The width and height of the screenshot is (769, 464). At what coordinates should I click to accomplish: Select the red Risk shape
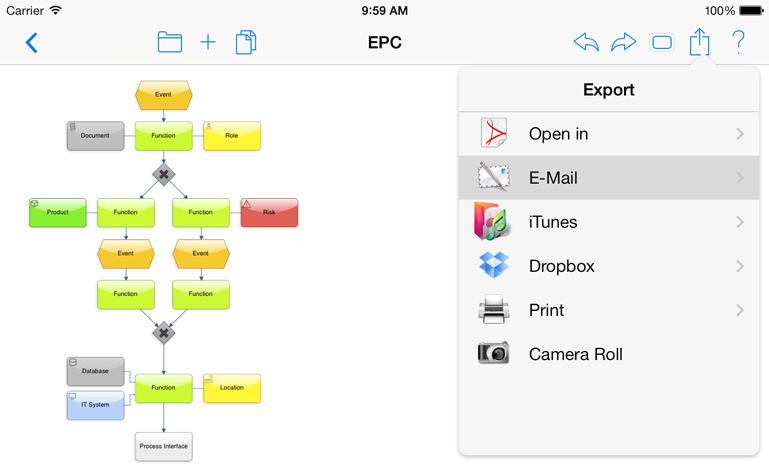click(x=269, y=212)
